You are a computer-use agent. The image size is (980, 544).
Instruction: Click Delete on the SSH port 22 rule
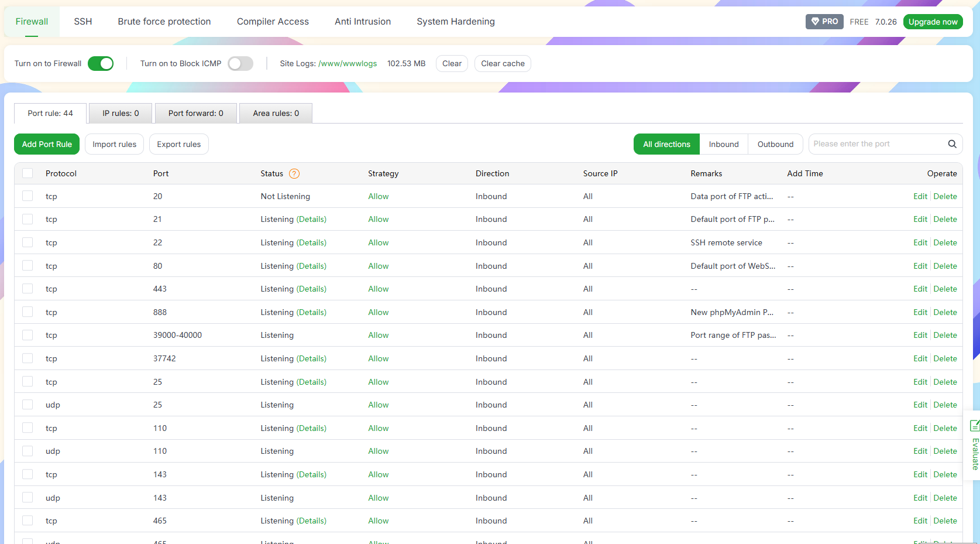pos(945,242)
